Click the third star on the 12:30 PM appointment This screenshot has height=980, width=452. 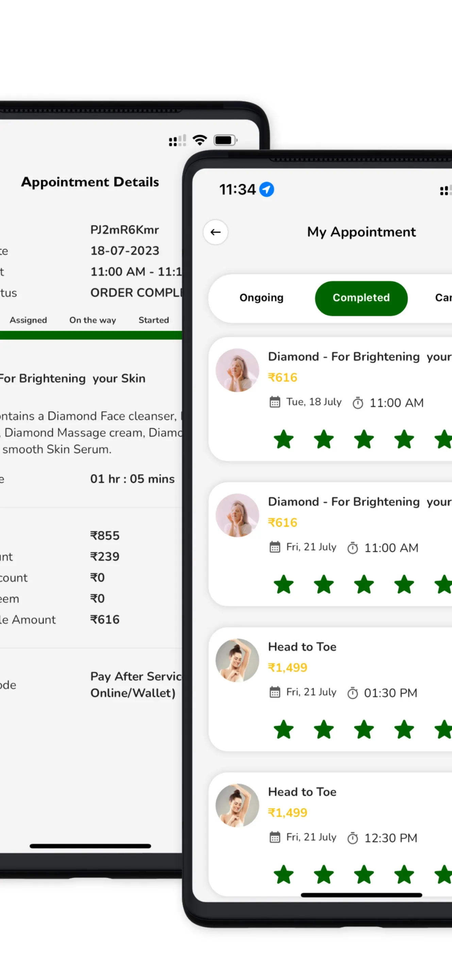364,874
